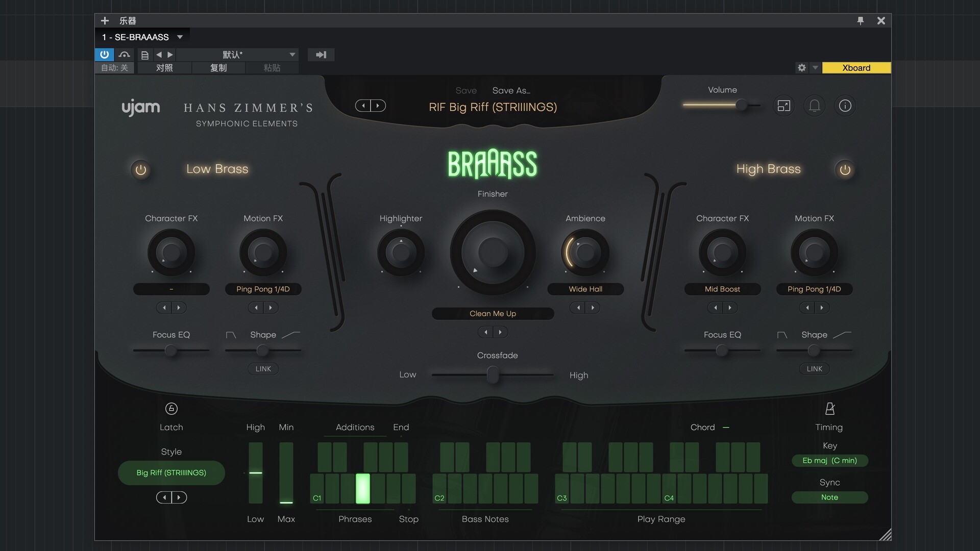980x551 pixels.
Task: Go to previous host preset arrow
Action: coord(159,55)
